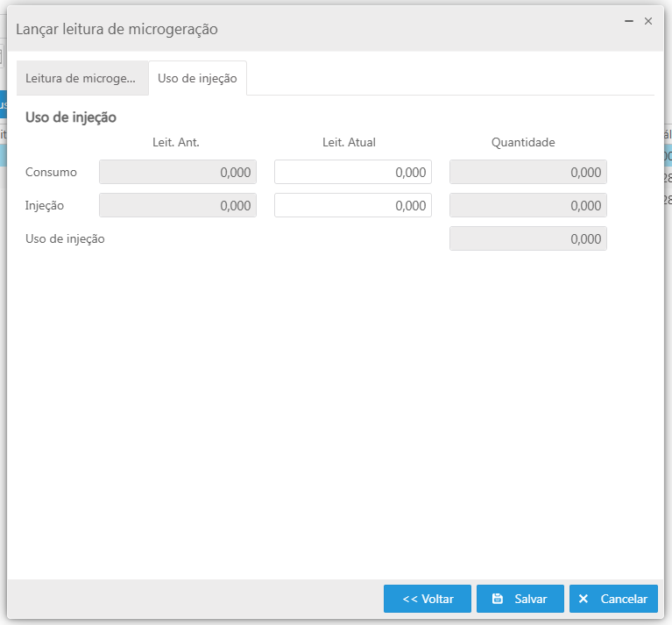Click the Consumo Leit. Ant. field
The image size is (672, 625).
[x=178, y=173]
